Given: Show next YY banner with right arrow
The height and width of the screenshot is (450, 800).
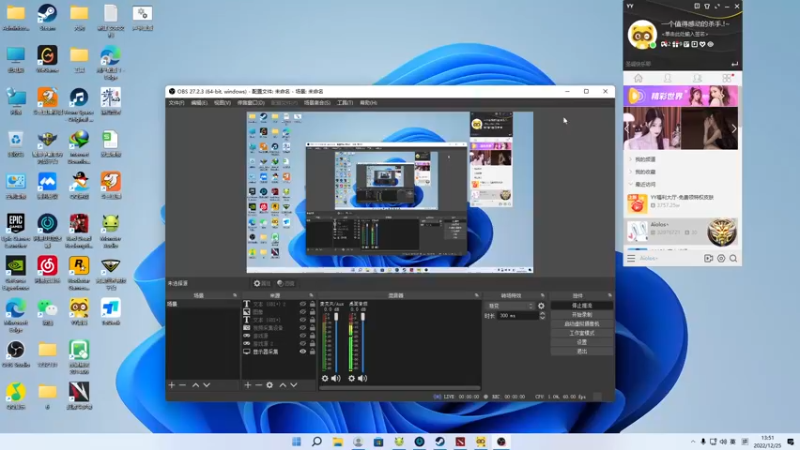Looking at the screenshot, I should pyautogui.click(x=734, y=129).
